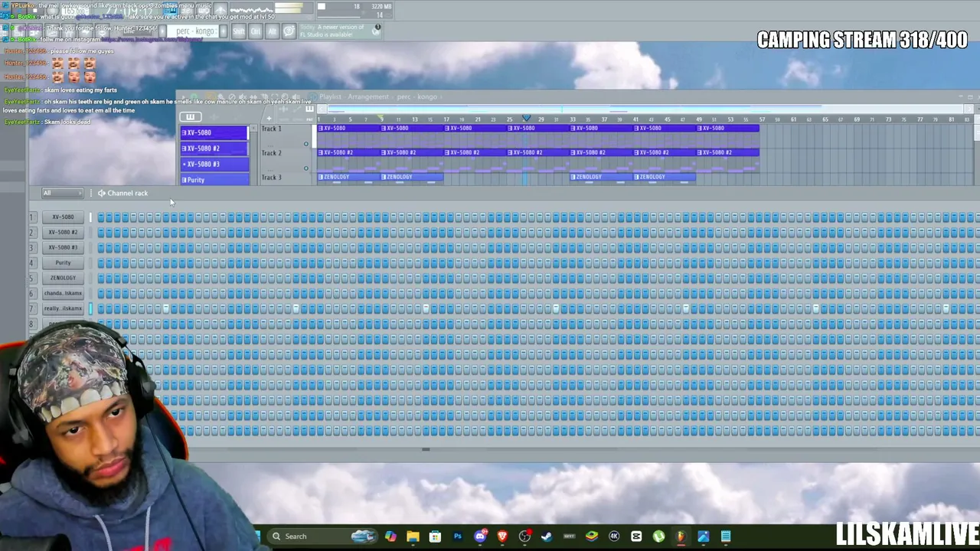Open the channel rack options dots
The height and width of the screenshot is (551, 980).
click(x=91, y=193)
